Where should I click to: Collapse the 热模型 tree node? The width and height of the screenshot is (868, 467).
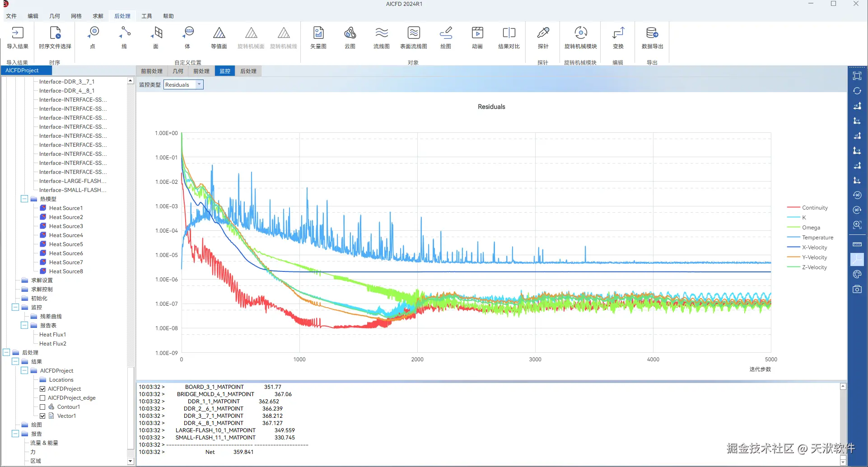(24, 199)
